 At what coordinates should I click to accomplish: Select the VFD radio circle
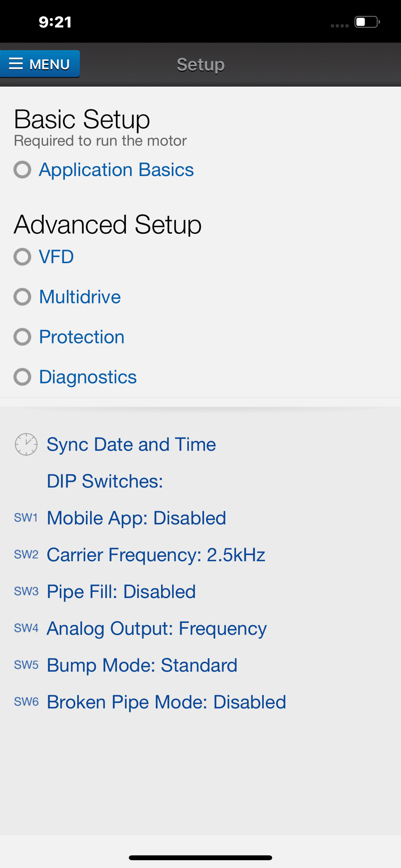(x=23, y=257)
